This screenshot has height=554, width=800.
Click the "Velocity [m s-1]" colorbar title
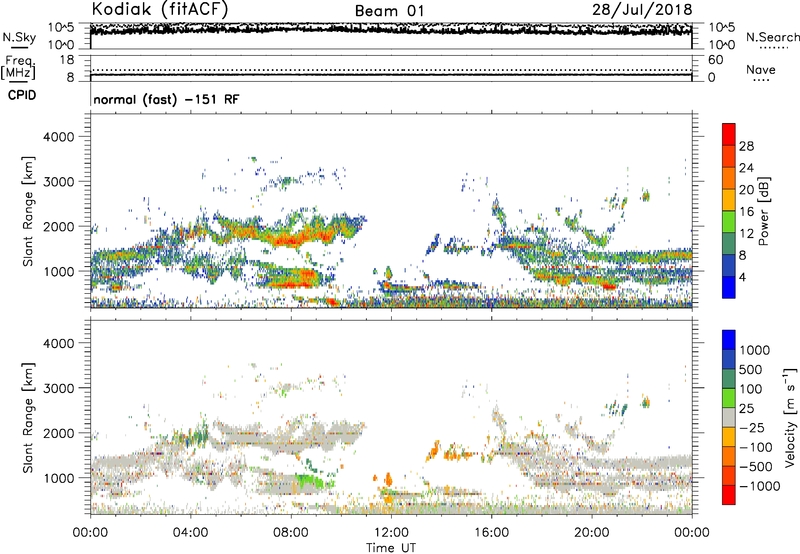(790, 417)
